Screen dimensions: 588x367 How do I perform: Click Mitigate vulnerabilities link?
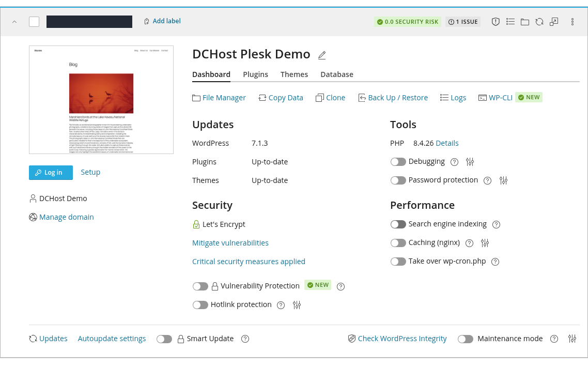[x=230, y=243]
